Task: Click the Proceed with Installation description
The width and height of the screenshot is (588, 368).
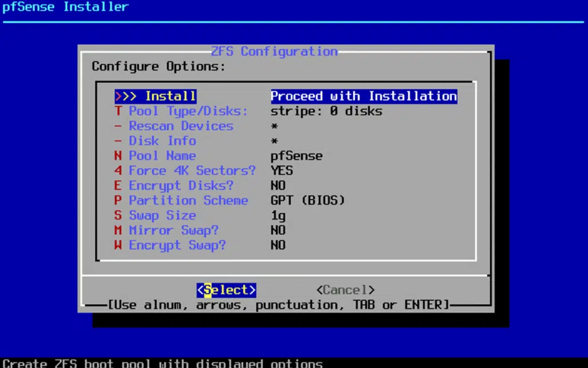Action: (363, 96)
